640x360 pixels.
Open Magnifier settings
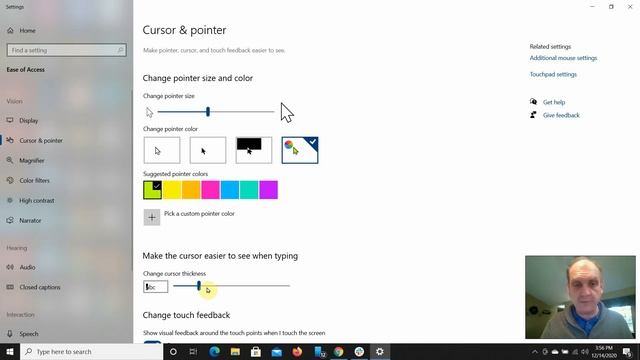click(31, 161)
